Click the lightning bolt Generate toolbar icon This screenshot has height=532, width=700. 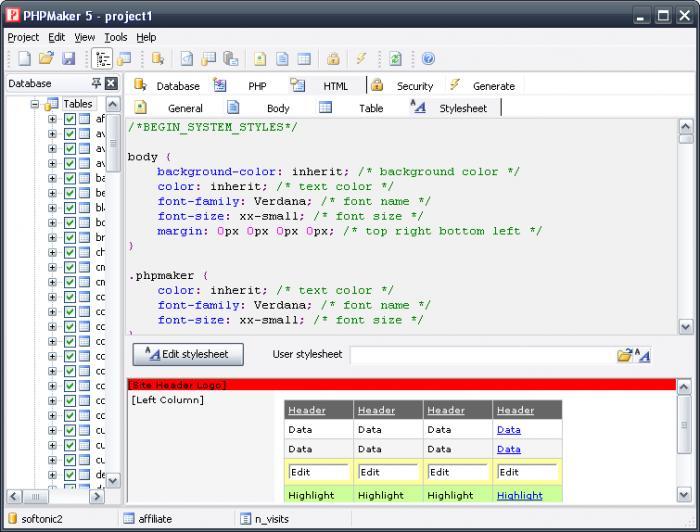click(361, 59)
